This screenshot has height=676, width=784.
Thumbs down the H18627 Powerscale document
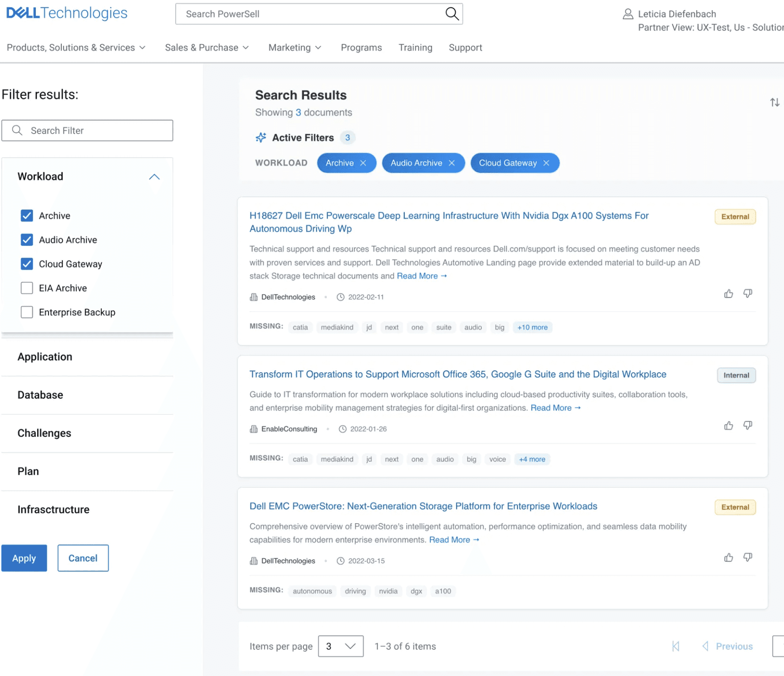pos(748,293)
